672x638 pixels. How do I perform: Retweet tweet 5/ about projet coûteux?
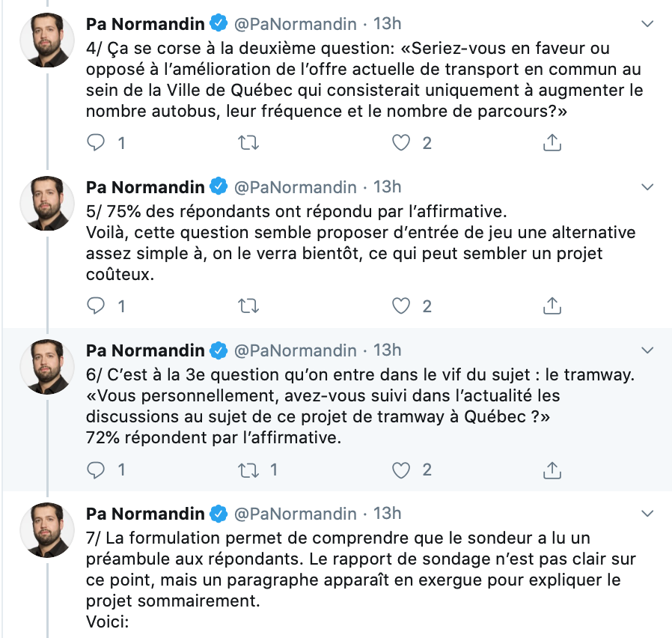click(248, 306)
